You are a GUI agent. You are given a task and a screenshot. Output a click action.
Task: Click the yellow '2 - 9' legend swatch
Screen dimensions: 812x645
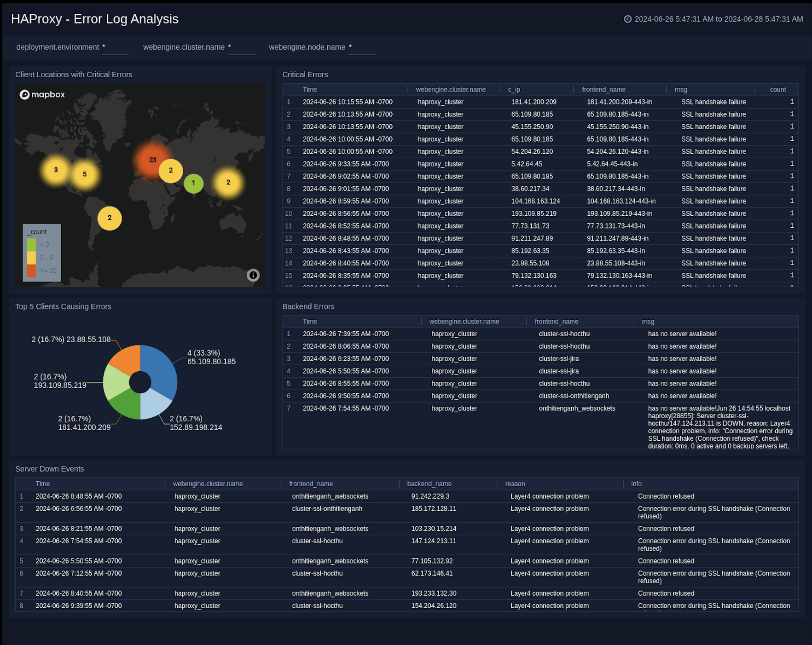pyautogui.click(x=31, y=258)
